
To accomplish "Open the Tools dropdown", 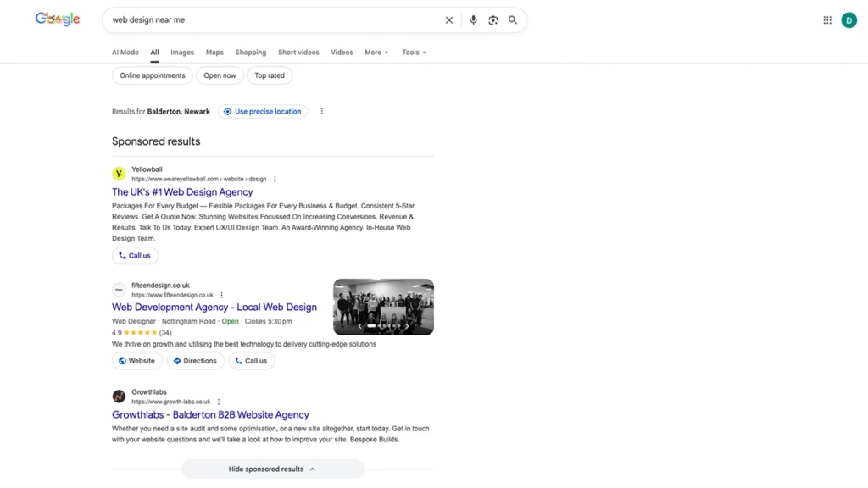I will point(413,52).
